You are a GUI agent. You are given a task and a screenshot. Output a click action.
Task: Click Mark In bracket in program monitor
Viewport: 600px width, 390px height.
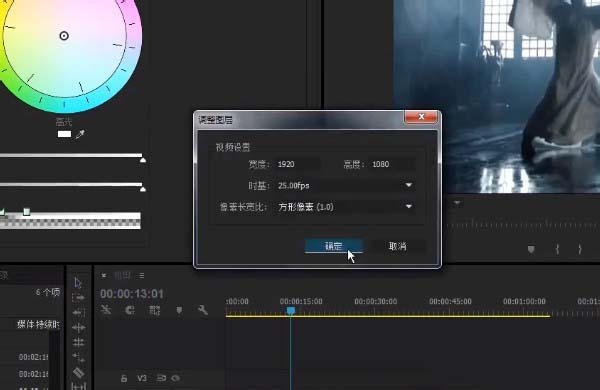(x=558, y=250)
